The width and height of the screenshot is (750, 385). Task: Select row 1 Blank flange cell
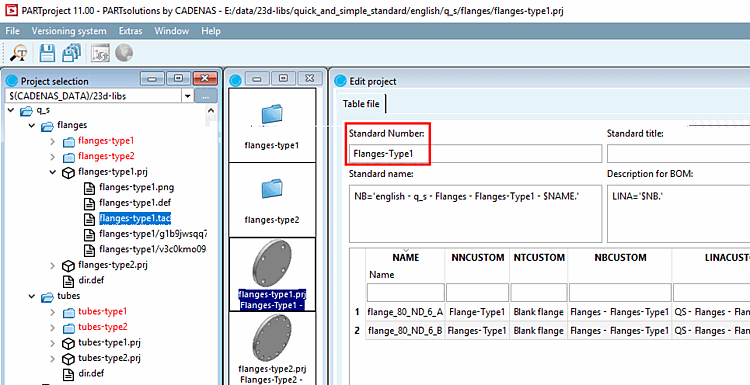click(x=539, y=312)
